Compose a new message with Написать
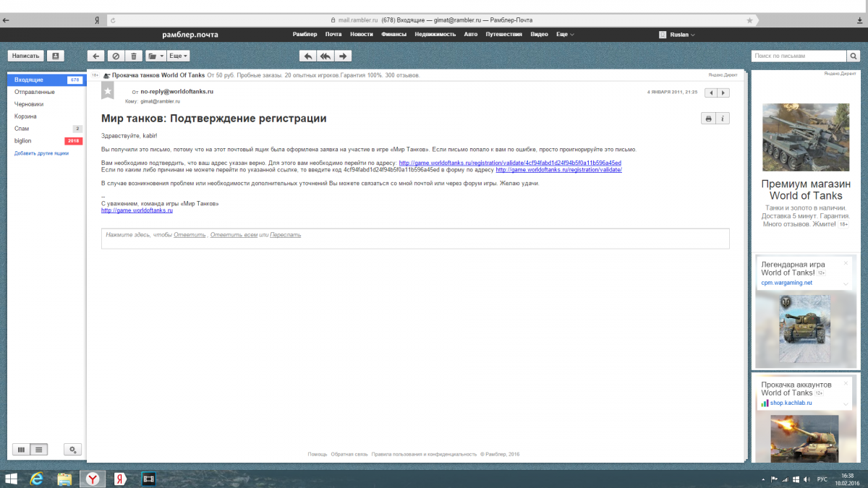This screenshot has width=868, height=488. click(26, 56)
